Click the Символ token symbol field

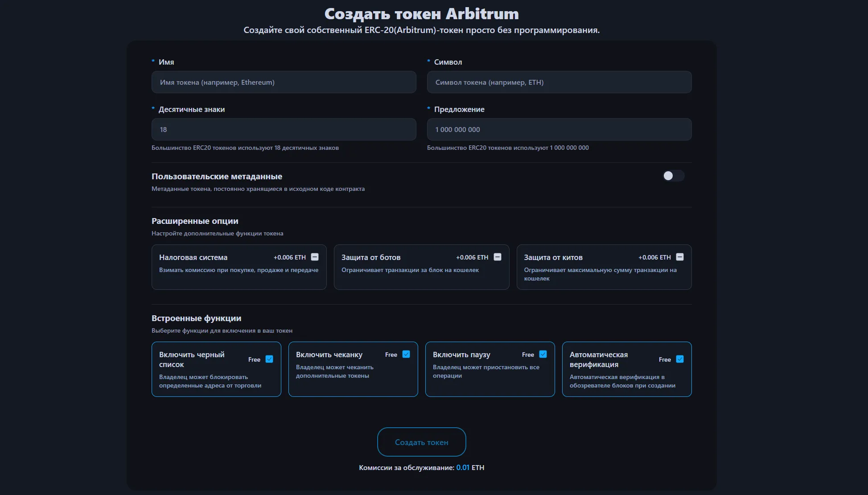pyautogui.click(x=559, y=82)
